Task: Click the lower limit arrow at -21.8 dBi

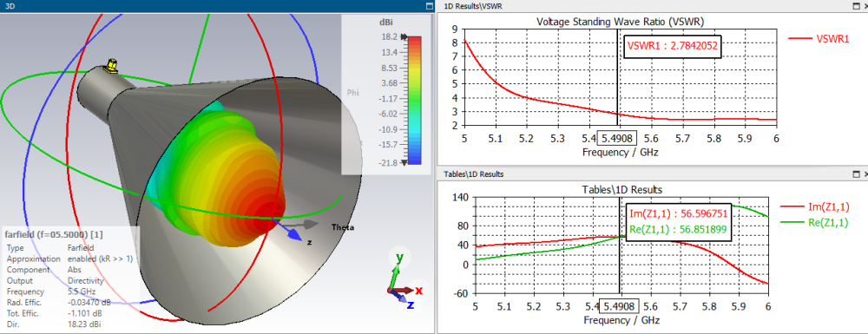Action: (x=404, y=162)
